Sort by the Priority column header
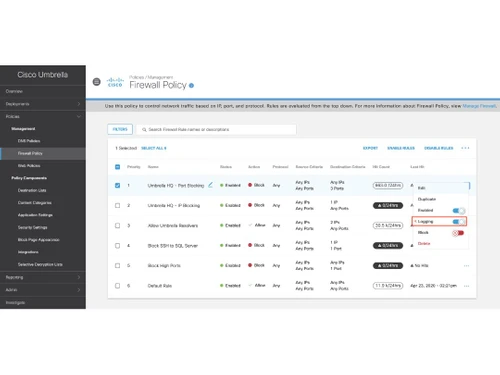This screenshot has width=500, height=375. tap(134, 167)
